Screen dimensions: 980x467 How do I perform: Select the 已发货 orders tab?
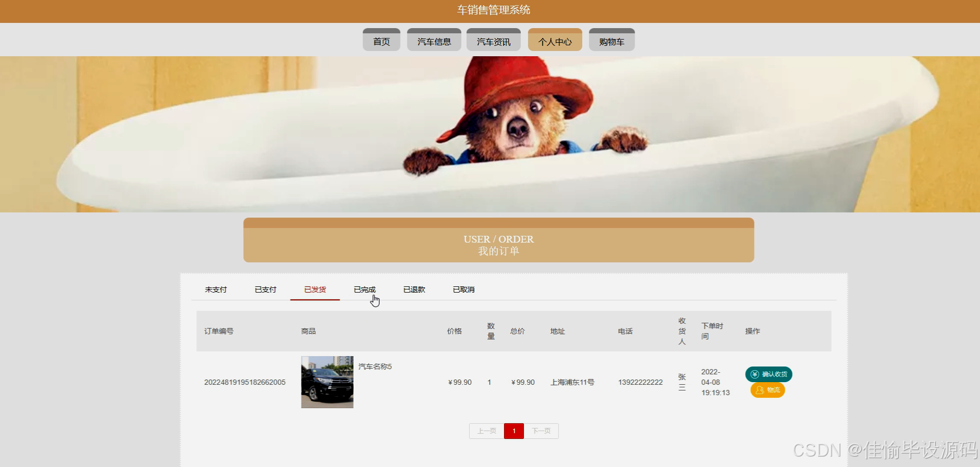tap(315, 289)
